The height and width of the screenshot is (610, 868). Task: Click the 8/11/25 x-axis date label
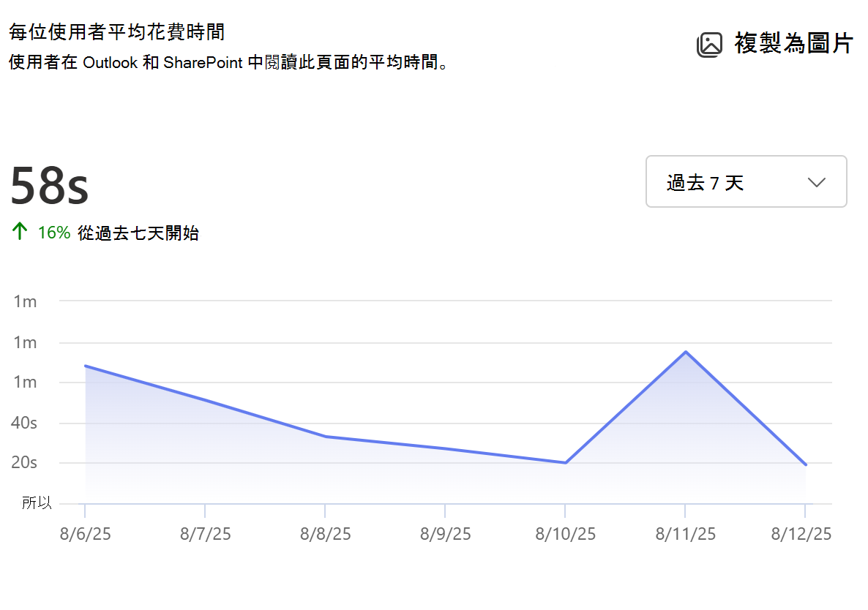(x=685, y=534)
